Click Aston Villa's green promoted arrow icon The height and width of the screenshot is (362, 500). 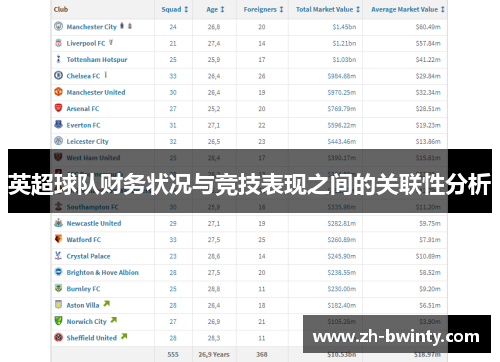107,304
